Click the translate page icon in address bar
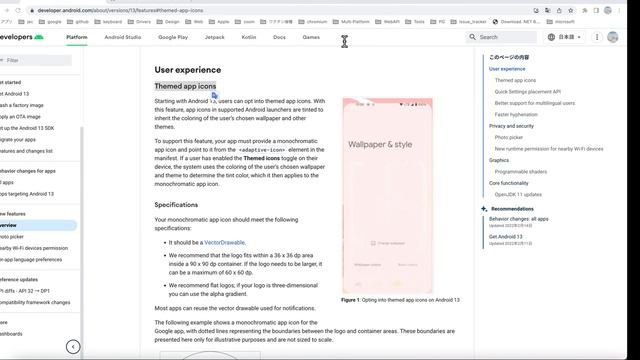 548,11
